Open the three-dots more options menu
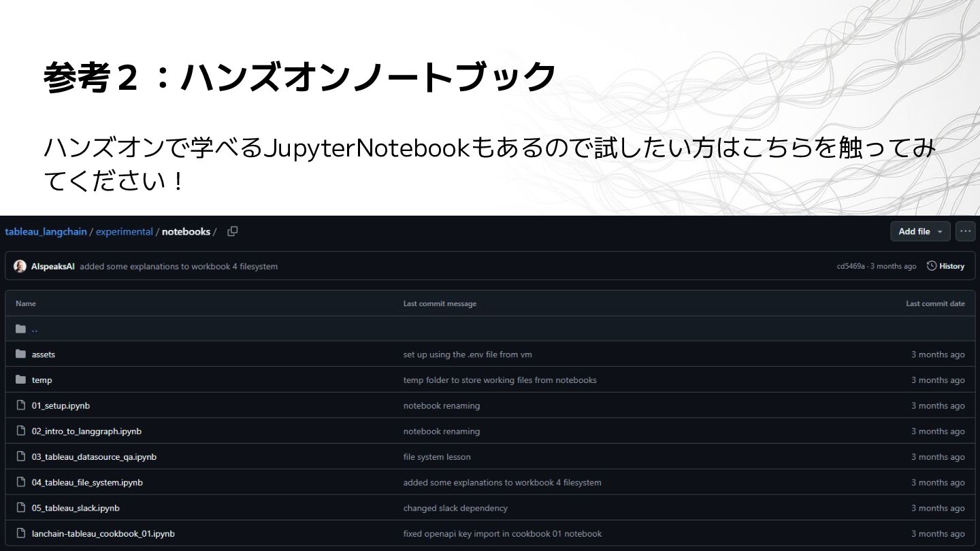This screenshot has width=980, height=551. coord(965,231)
